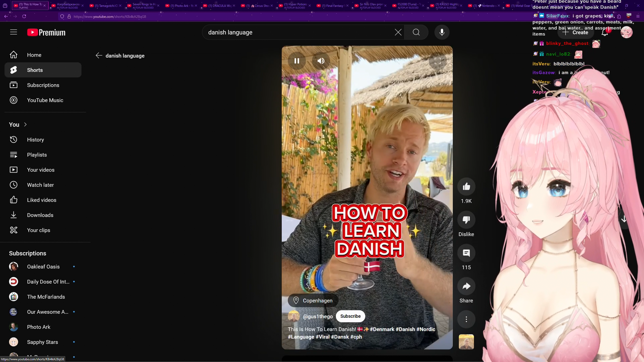Submit search with magnifier icon
644x362 pixels.
[416, 32]
